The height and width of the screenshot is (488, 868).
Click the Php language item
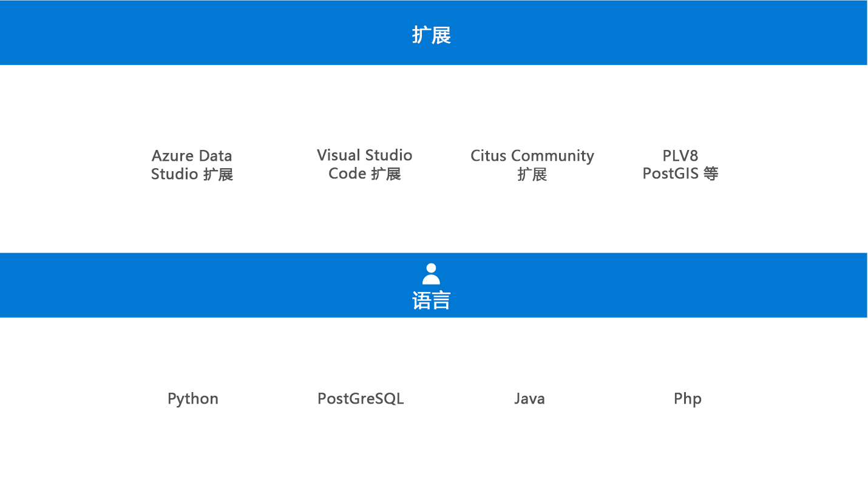point(687,399)
